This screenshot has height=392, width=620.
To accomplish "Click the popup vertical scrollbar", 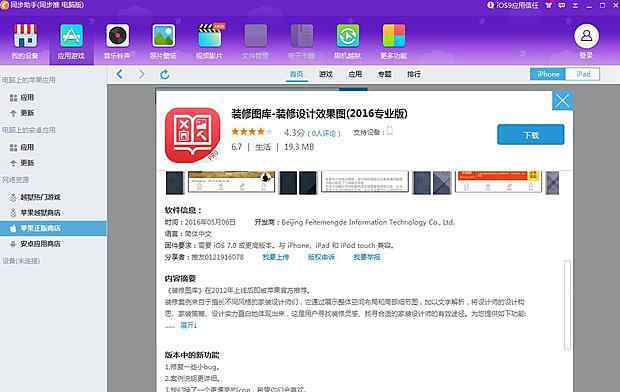I will [567, 305].
